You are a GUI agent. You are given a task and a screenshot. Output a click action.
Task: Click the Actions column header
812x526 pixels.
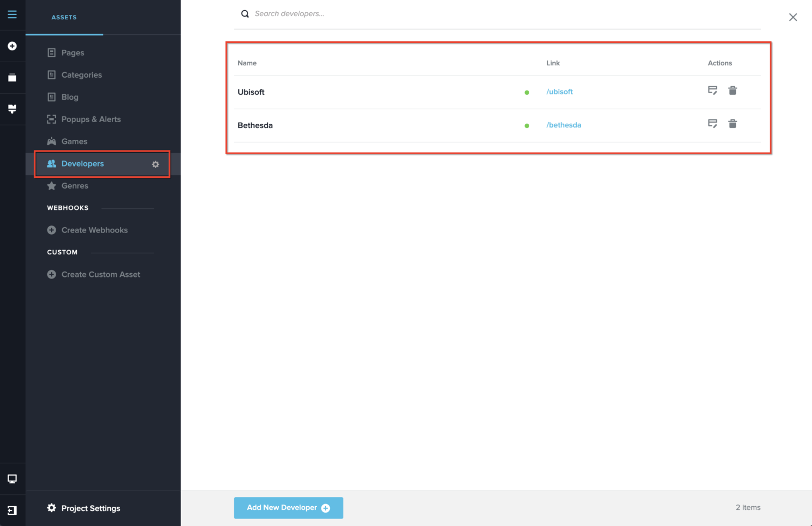click(x=720, y=63)
